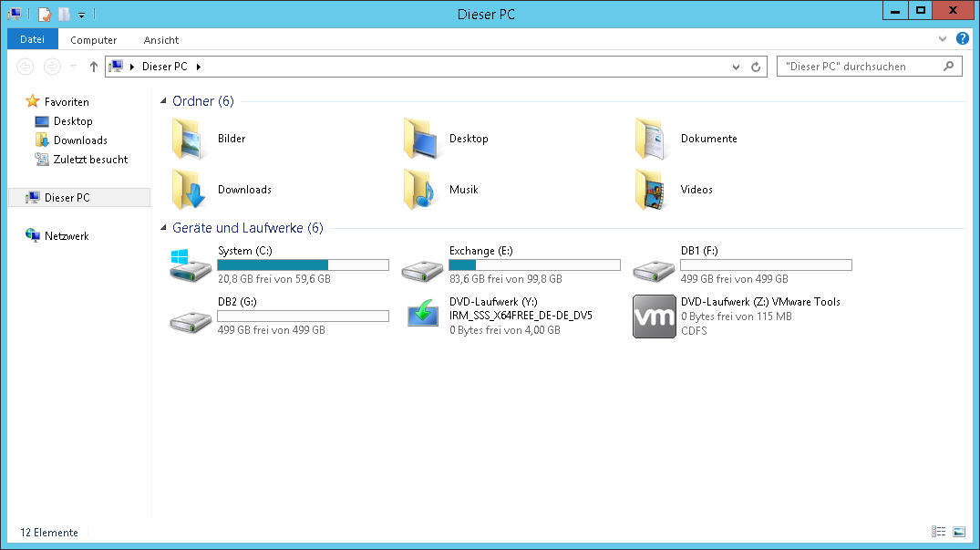Switch to large icons view in status bar
This screenshot has height=550, width=980.
[958, 532]
